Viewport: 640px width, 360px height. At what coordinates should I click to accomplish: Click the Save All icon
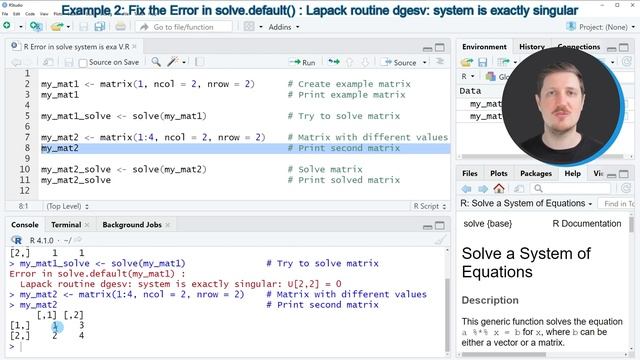99,27
